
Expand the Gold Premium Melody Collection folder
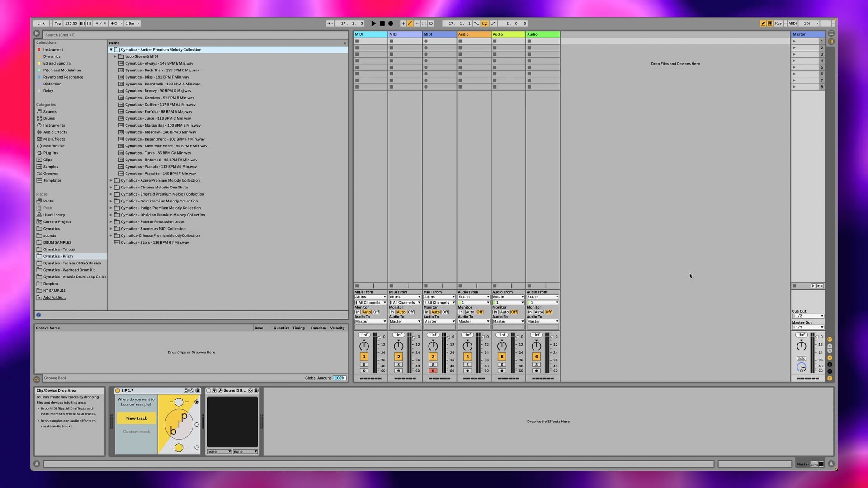click(x=111, y=201)
